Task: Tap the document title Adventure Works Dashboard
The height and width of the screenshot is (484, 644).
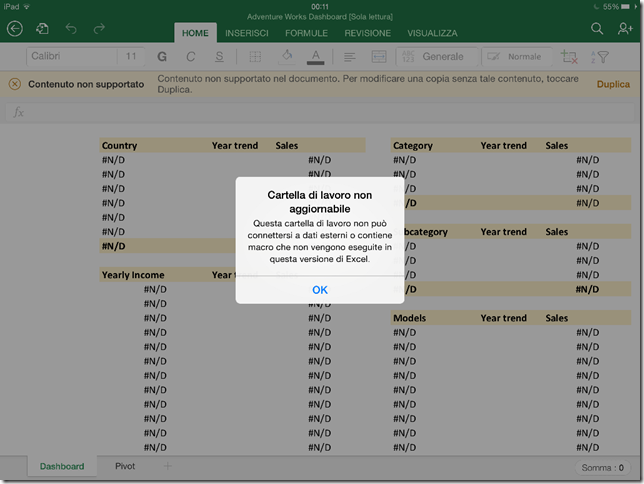Action: (320, 17)
